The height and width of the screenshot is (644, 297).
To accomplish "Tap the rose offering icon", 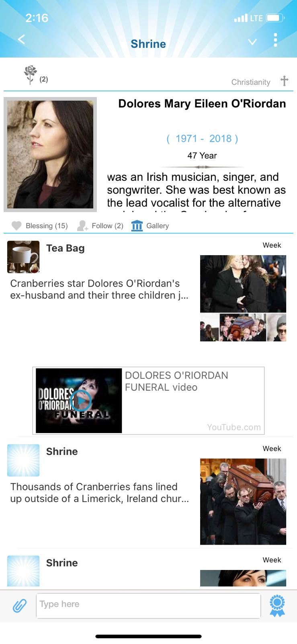I will pyautogui.click(x=31, y=74).
